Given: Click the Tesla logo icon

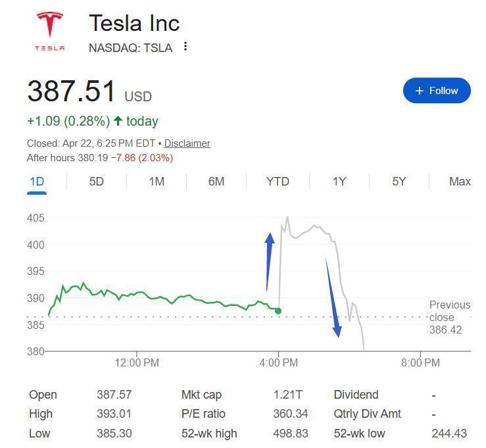Looking at the screenshot, I should point(50,31).
